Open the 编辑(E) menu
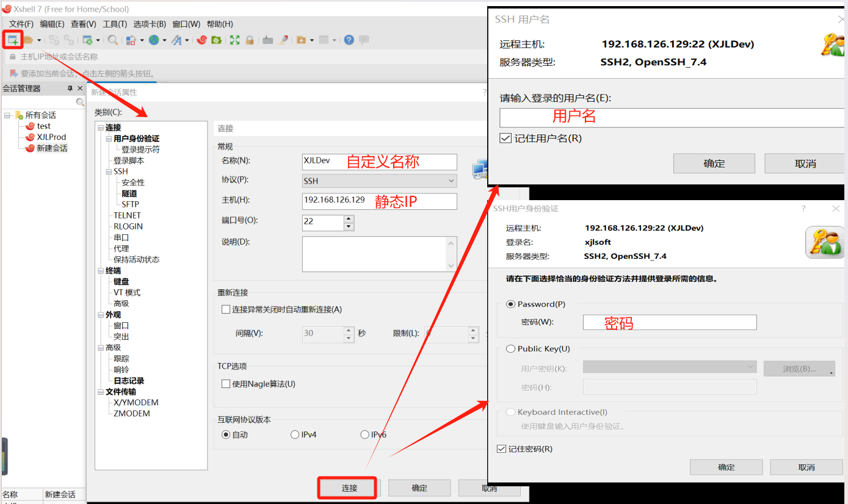This screenshot has width=848, height=504. [52, 24]
